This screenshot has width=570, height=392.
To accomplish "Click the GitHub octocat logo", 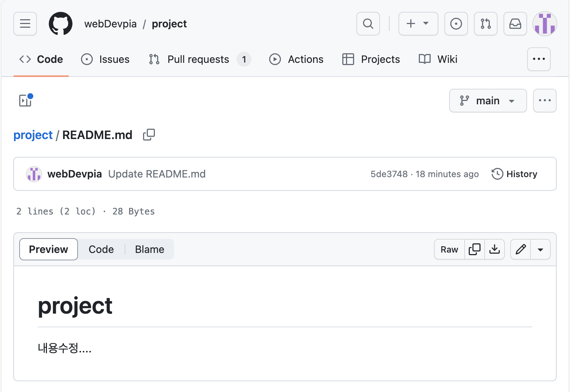I will tap(60, 24).
